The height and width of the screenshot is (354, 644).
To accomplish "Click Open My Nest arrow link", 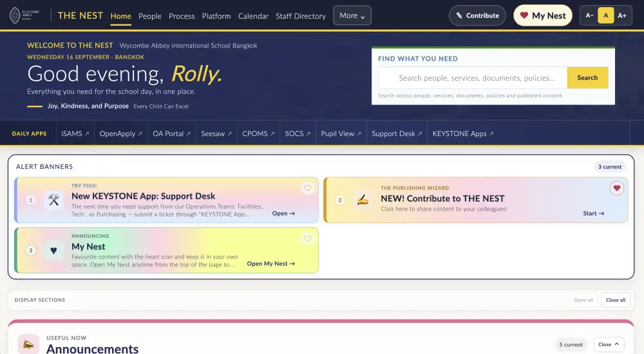I will point(270,264).
